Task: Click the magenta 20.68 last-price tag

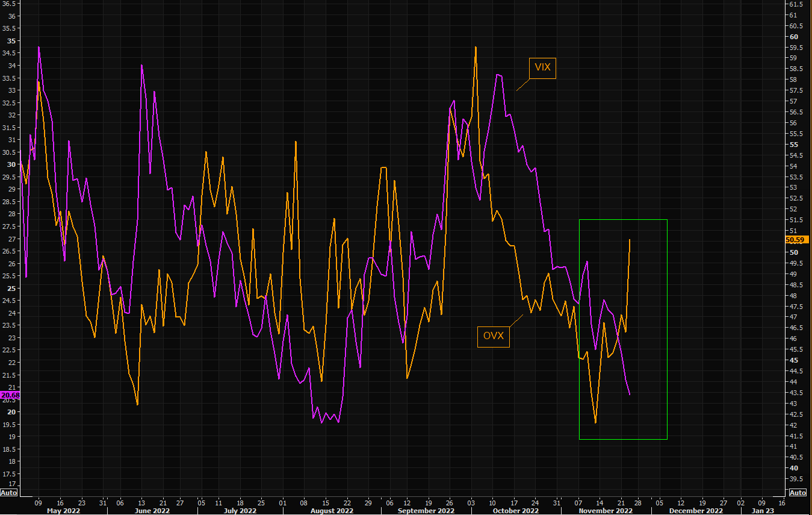Action: point(10,395)
